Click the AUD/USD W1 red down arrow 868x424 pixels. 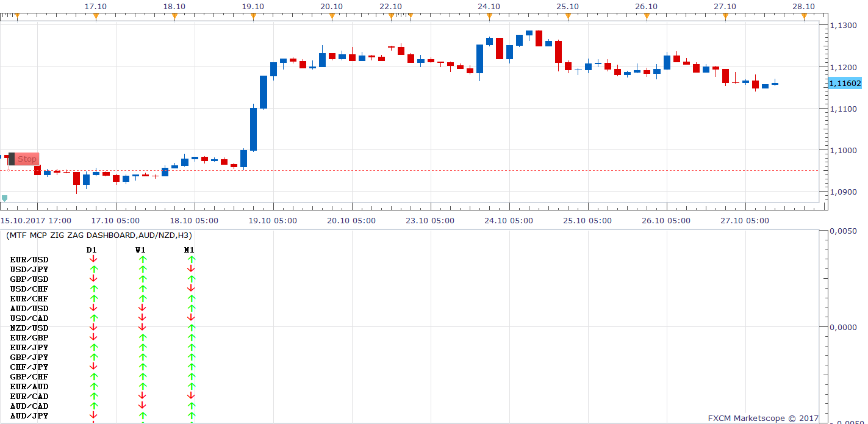(x=142, y=308)
